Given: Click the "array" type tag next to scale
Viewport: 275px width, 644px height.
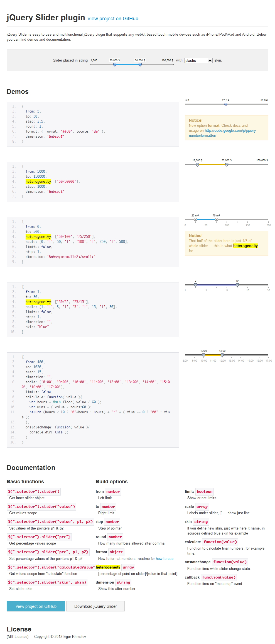Looking at the screenshot, I should (202, 507).
